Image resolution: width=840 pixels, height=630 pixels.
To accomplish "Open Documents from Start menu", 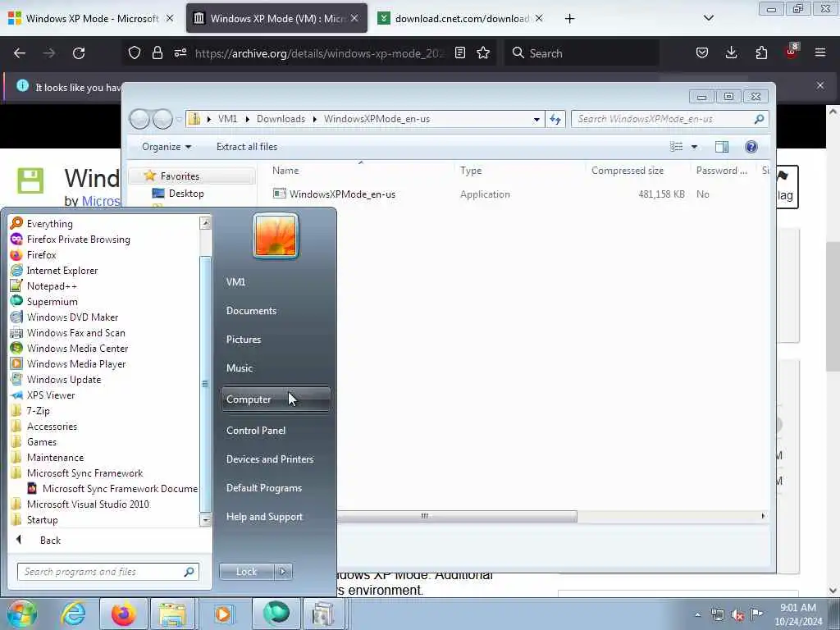I will point(251,311).
